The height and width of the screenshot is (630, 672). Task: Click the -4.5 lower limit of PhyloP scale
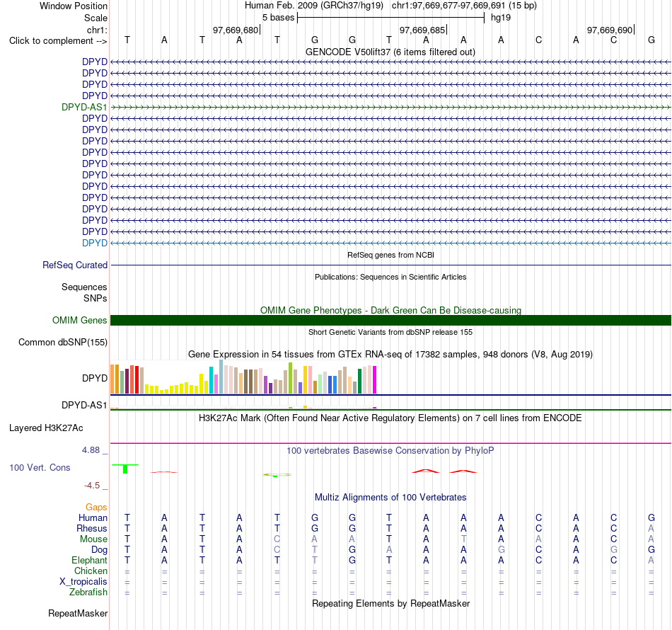click(x=92, y=486)
